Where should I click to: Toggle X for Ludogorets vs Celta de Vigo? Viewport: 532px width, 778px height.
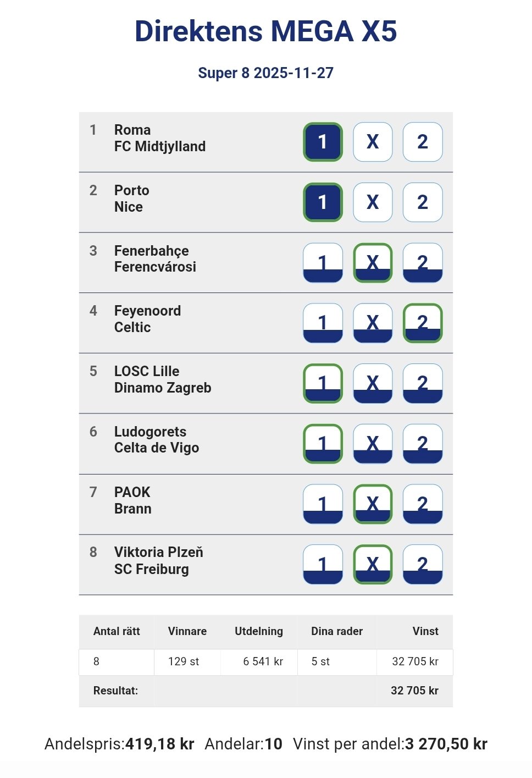tap(373, 444)
